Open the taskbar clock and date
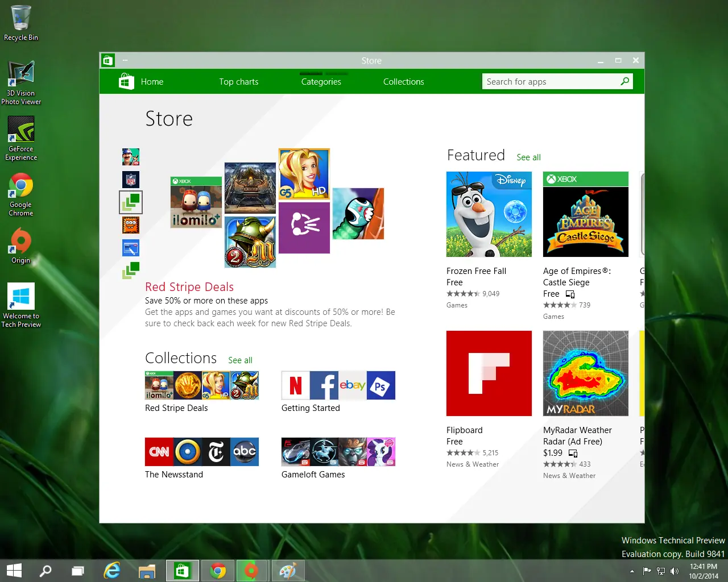This screenshot has height=582, width=728. pos(704,571)
